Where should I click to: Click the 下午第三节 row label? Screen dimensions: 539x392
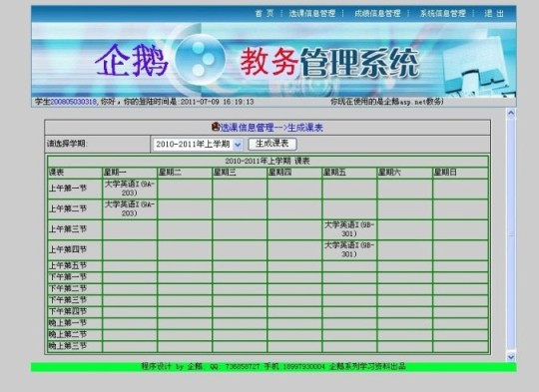click(68, 300)
